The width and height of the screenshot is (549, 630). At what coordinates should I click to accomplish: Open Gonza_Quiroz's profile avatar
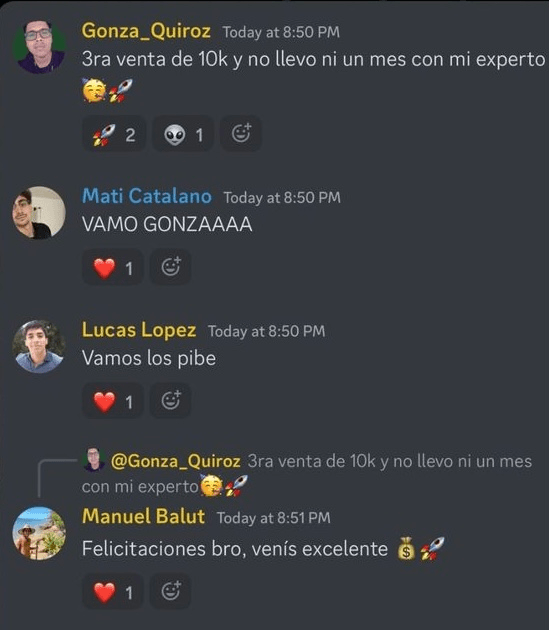point(39,46)
